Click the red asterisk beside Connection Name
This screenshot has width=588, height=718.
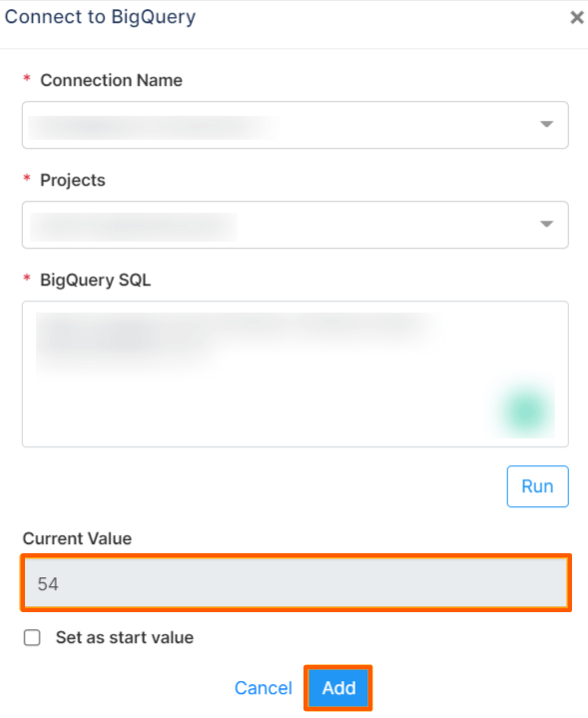pos(27,78)
